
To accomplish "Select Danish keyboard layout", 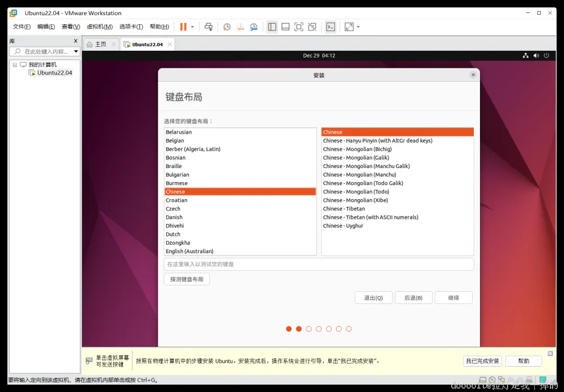I will pyautogui.click(x=240, y=217).
